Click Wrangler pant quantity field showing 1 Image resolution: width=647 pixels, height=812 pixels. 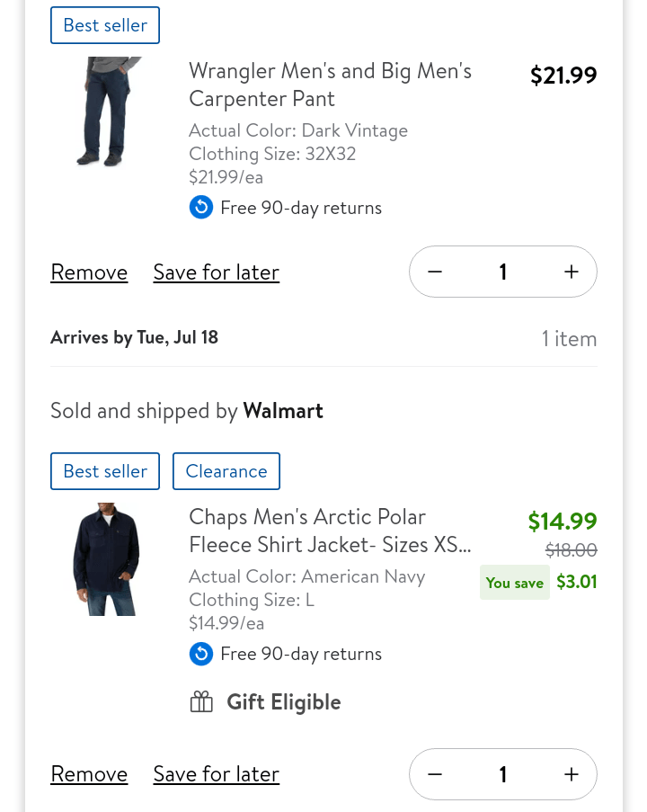click(x=502, y=272)
